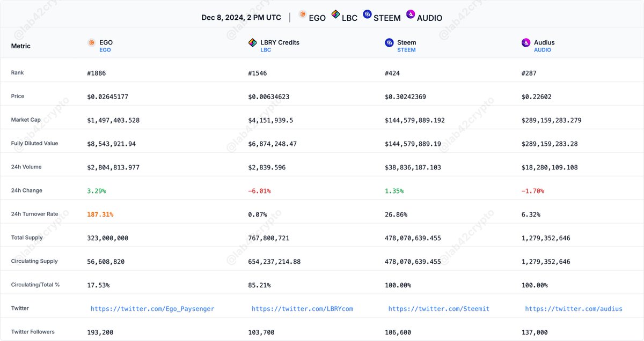
Task: Click Steem Twitter followers 106,600
Action: tap(398, 332)
